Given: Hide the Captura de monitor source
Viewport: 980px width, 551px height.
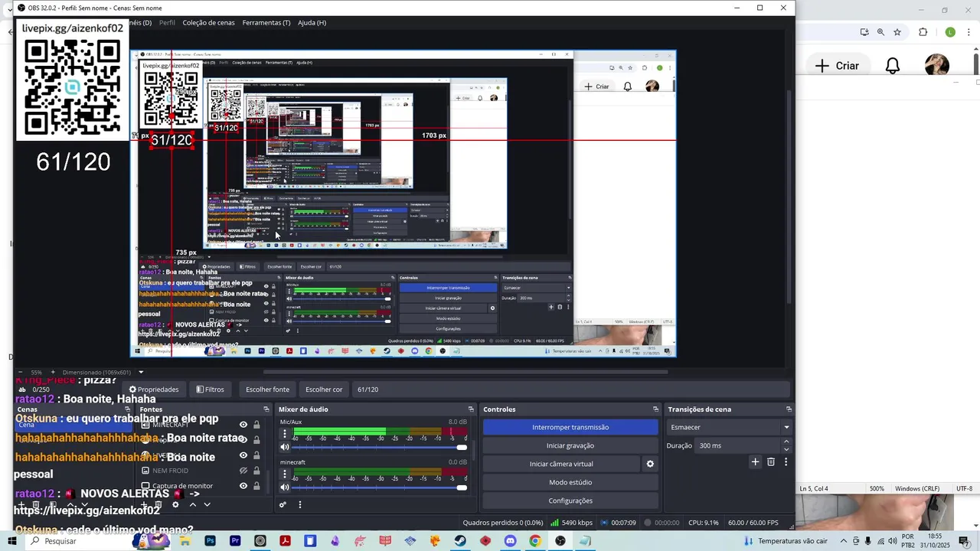Looking at the screenshot, I should [x=243, y=486].
